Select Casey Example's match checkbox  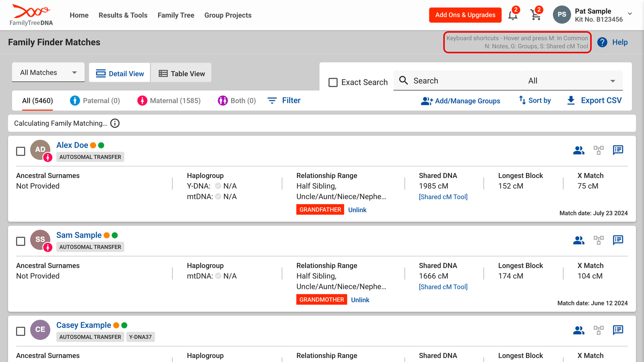21,331
